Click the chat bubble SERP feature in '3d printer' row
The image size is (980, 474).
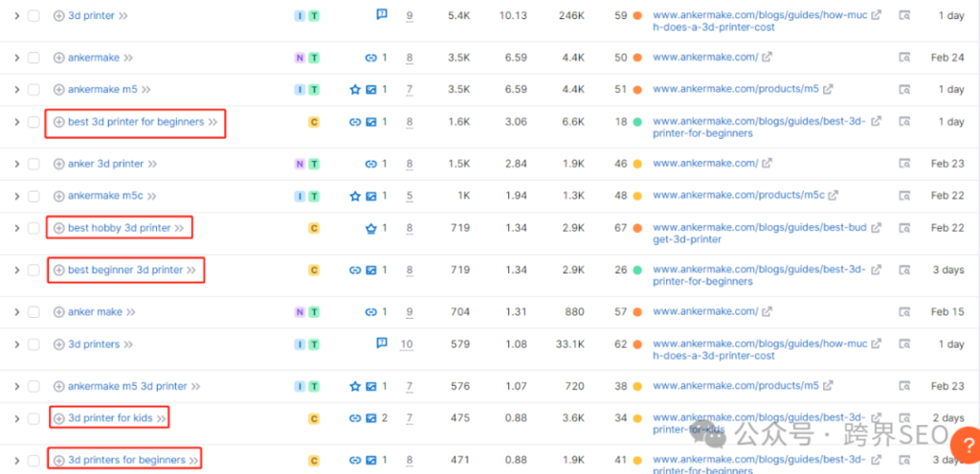tap(382, 13)
